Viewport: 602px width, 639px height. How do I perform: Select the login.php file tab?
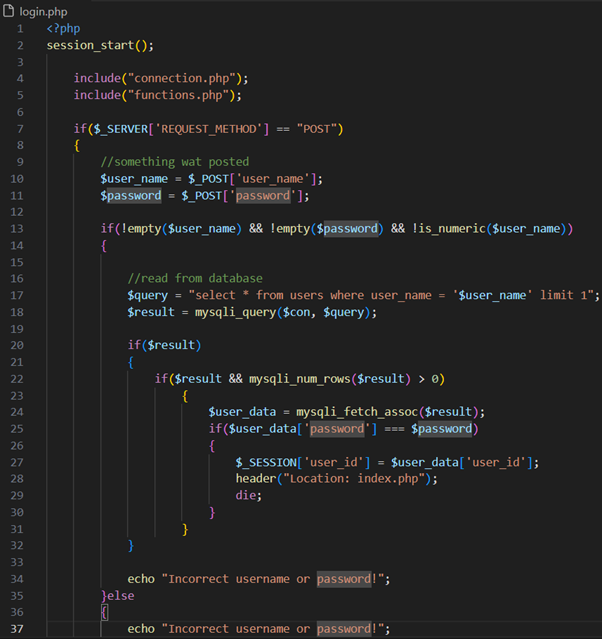pos(40,9)
